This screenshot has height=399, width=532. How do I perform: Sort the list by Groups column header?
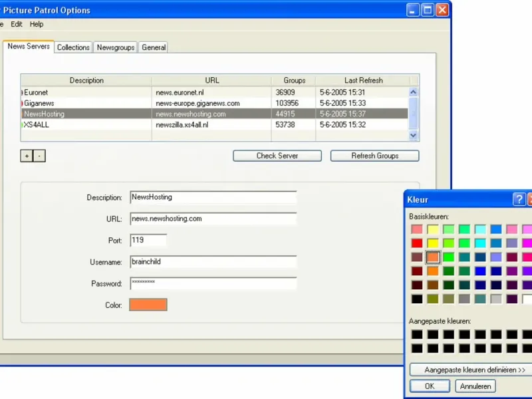(x=294, y=80)
